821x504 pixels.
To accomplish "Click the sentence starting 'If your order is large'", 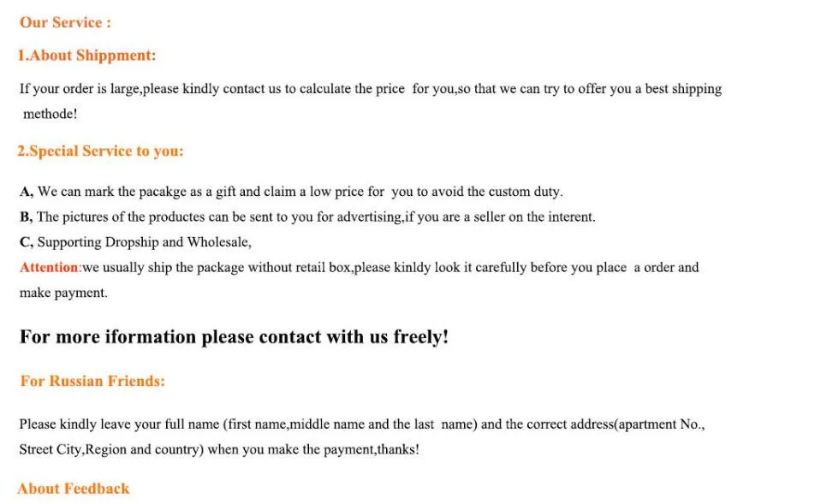I will click(x=371, y=89).
